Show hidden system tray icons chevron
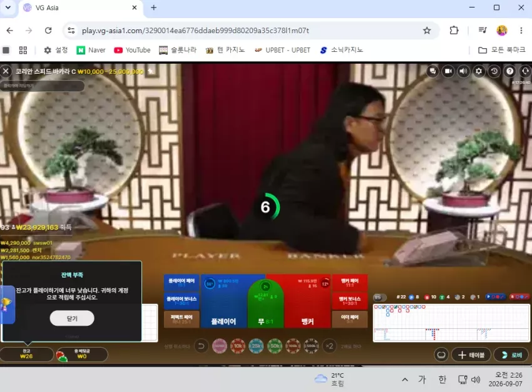 tap(405, 379)
